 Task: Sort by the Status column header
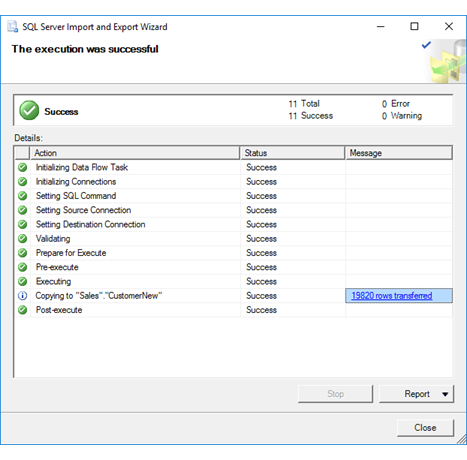[x=292, y=153]
